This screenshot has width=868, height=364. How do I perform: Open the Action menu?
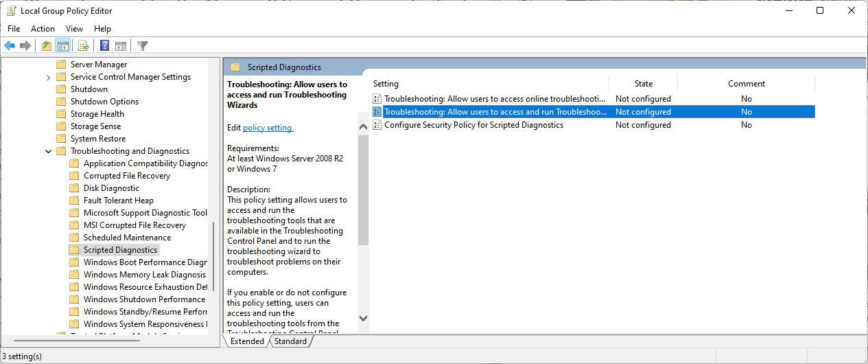point(43,29)
